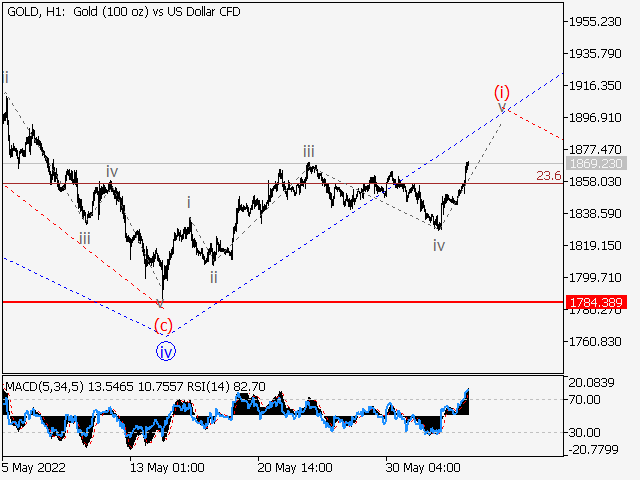Select the -20.7799 indicator scale value
640x480 pixels.
[x=593, y=450]
